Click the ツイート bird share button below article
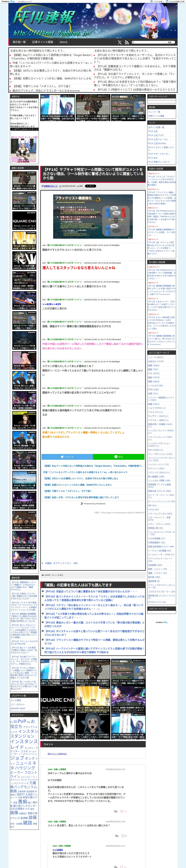Screen dimensions: 186x868 click(x=67, y=457)
